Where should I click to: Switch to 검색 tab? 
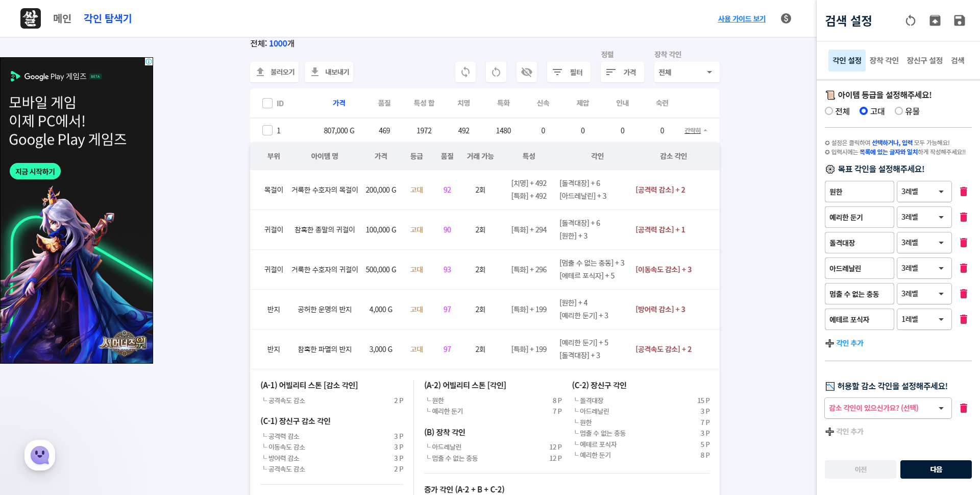coord(958,60)
